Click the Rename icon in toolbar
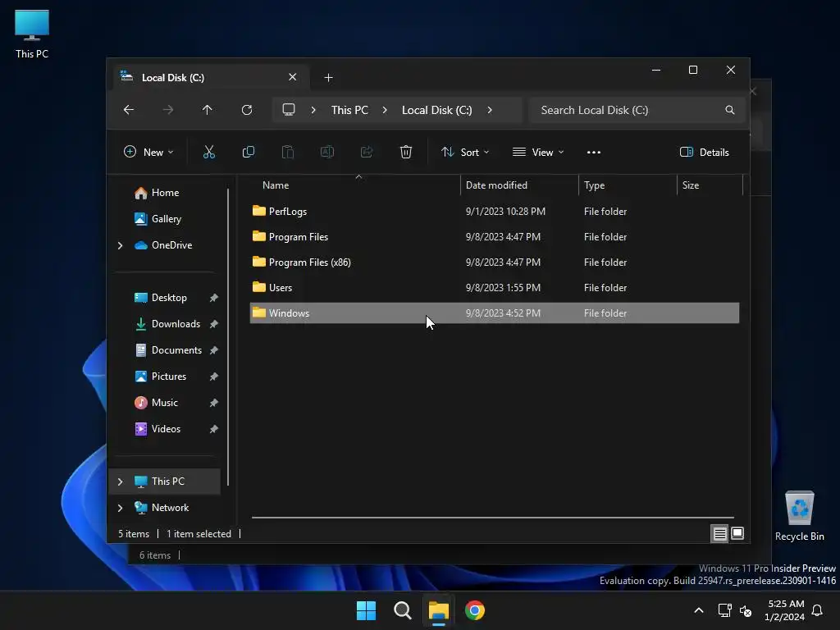The height and width of the screenshot is (630, 840). click(326, 152)
